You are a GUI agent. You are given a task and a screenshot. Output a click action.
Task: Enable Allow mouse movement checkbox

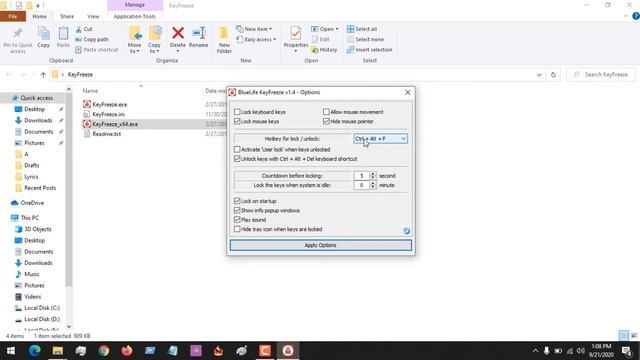click(x=326, y=112)
